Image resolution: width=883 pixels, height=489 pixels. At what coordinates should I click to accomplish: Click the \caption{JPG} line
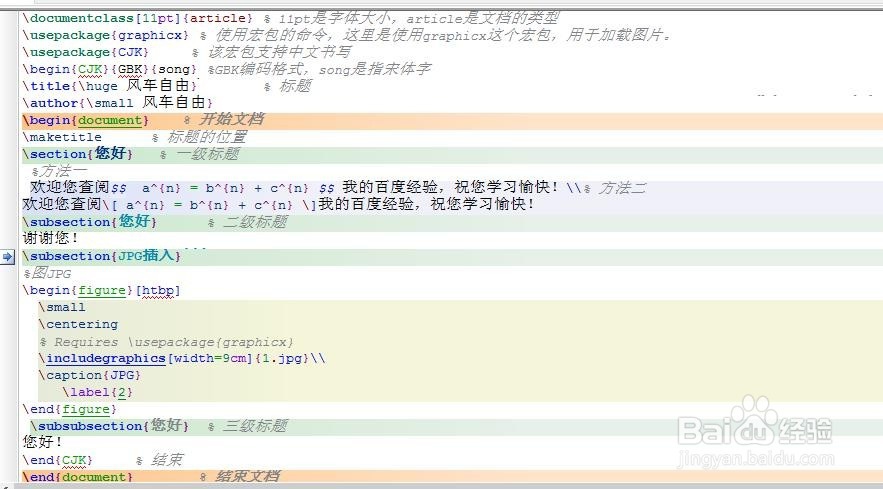tap(90, 375)
